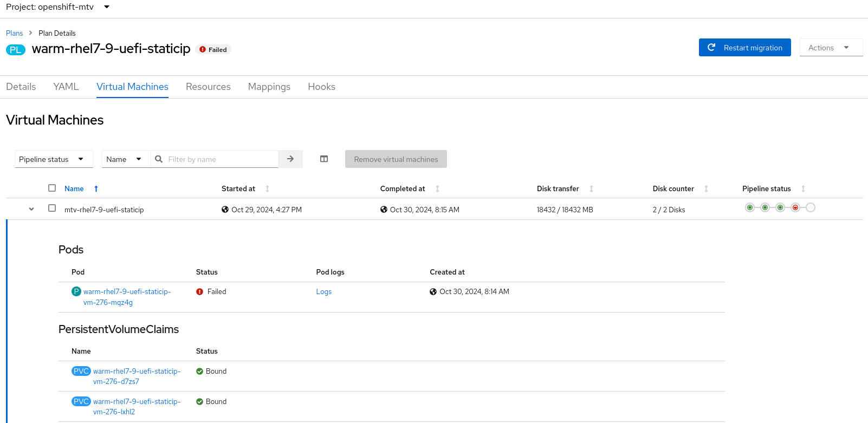Sort by Disk transfer column icon
Image resolution: width=868 pixels, height=423 pixels.
pyautogui.click(x=591, y=188)
